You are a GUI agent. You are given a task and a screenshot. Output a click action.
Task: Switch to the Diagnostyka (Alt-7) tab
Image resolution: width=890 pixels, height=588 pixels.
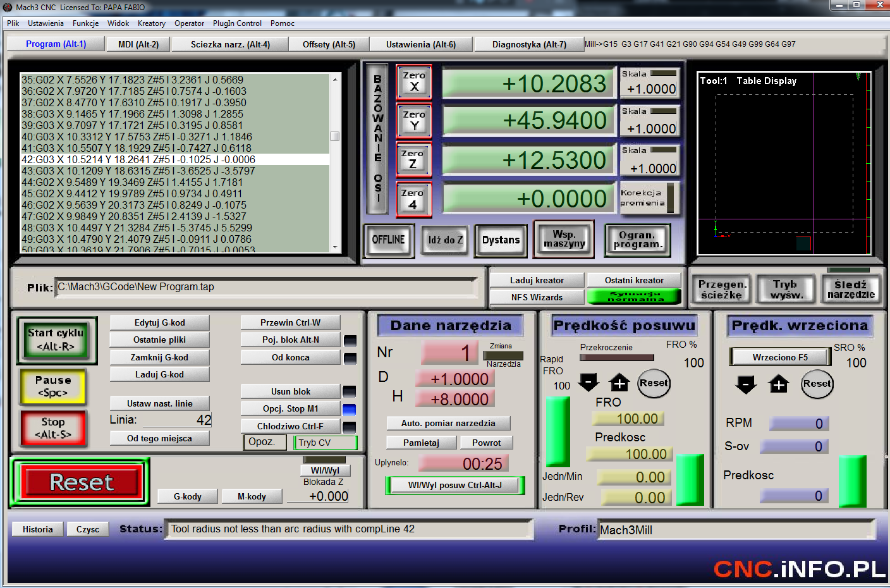(529, 44)
